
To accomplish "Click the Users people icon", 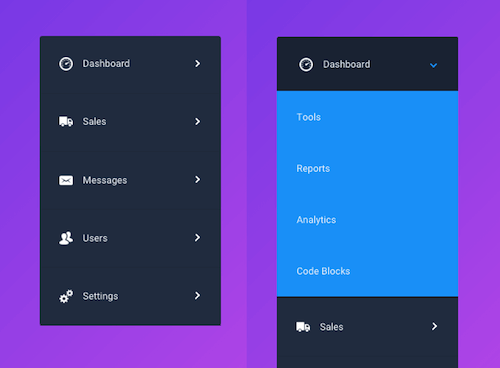I will coord(66,238).
